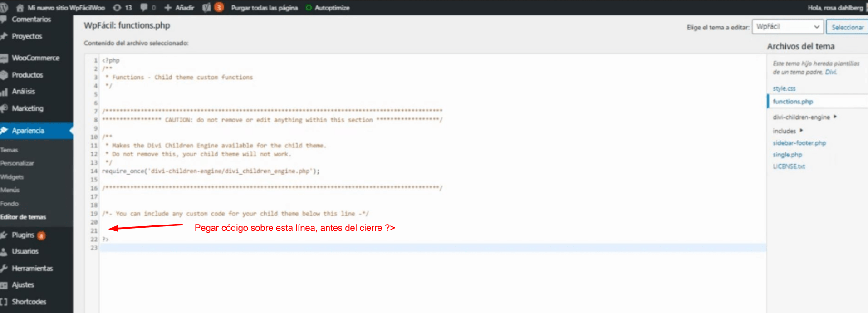Click the Shortcodes brackets icon

(4, 302)
